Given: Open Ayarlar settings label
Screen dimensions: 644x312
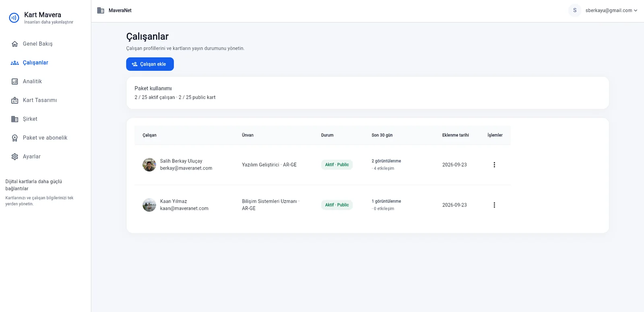Looking at the screenshot, I should (x=32, y=157).
